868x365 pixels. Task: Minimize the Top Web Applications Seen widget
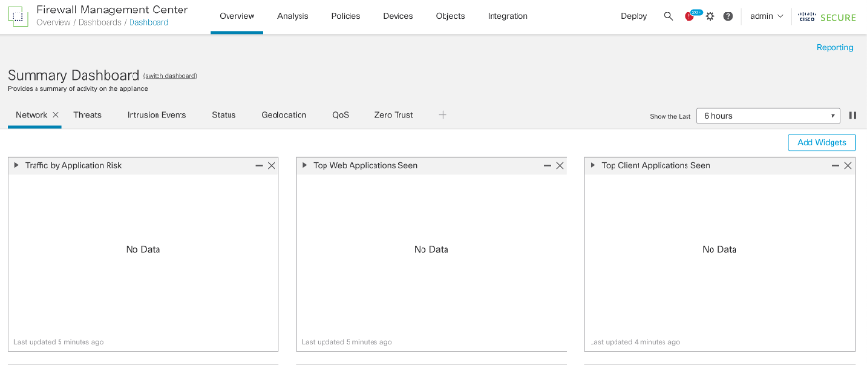pyautogui.click(x=547, y=165)
